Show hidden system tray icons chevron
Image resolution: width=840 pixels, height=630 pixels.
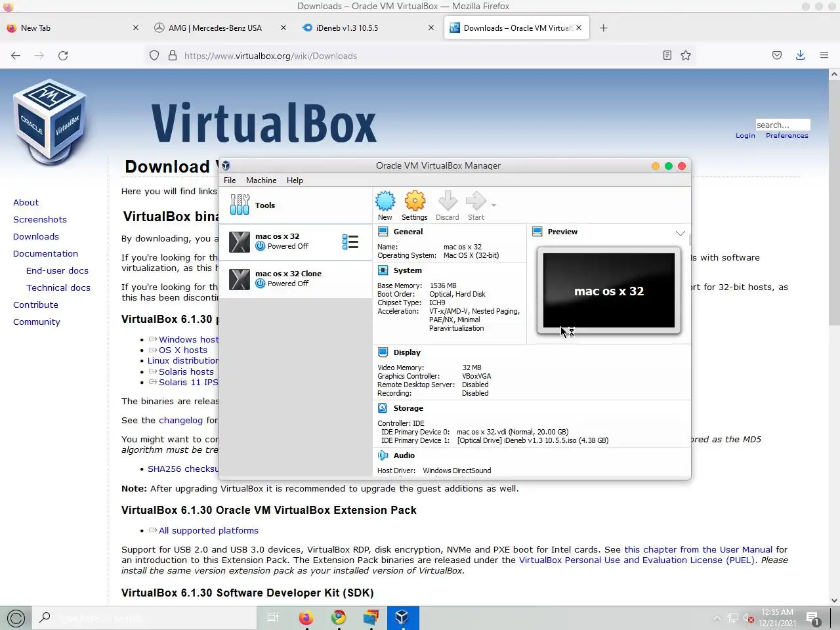point(717,618)
